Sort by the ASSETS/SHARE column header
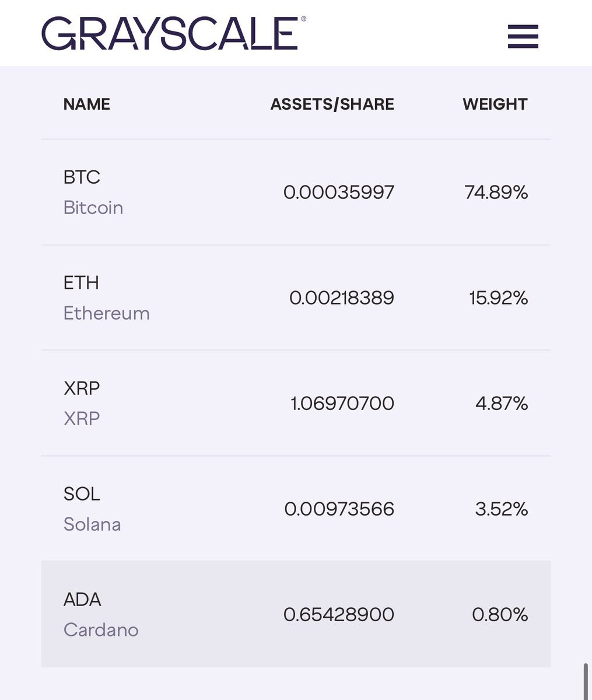592x700 pixels. 332,104
